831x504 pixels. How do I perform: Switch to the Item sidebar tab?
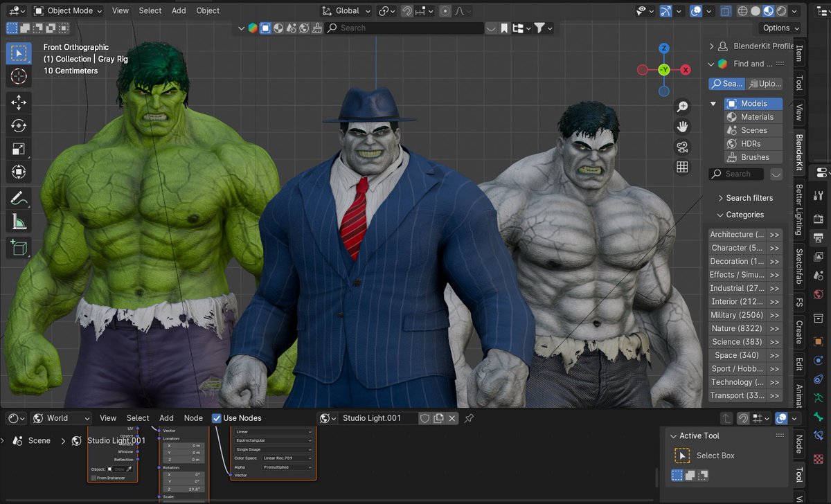click(798, 53)
